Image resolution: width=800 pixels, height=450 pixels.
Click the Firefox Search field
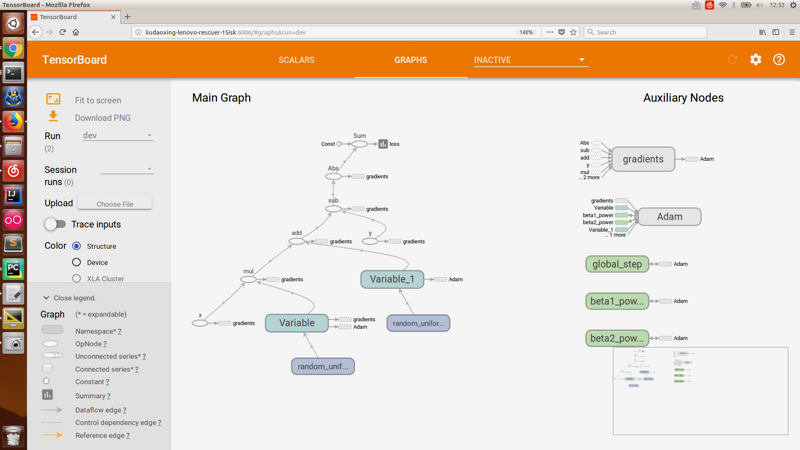(x=645, y=32)
